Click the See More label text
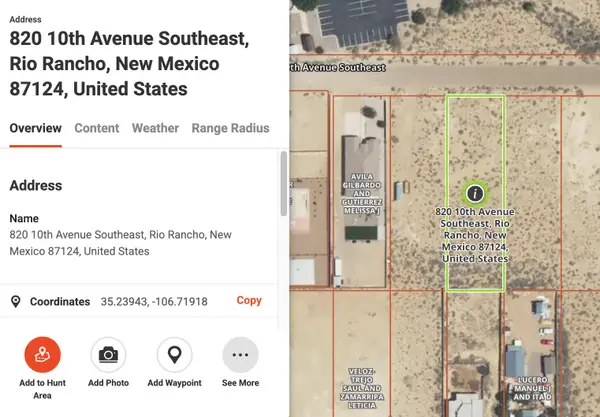 click(x=240, y=383)
